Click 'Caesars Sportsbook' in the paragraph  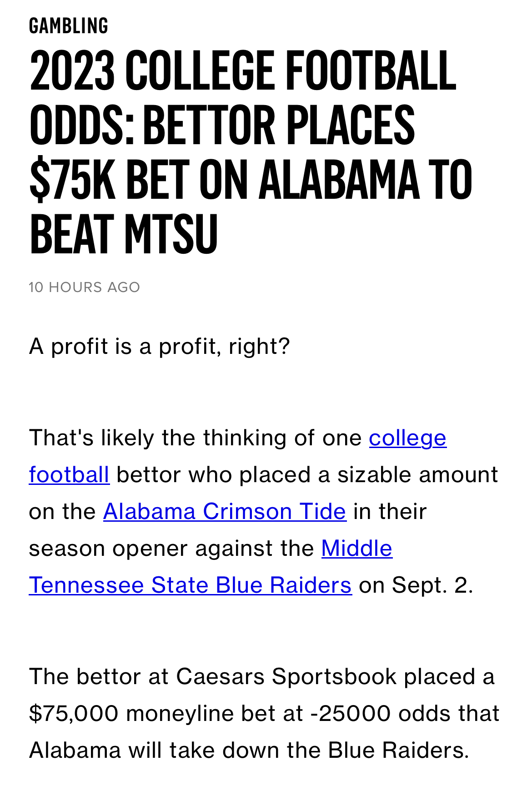point(286,677)
